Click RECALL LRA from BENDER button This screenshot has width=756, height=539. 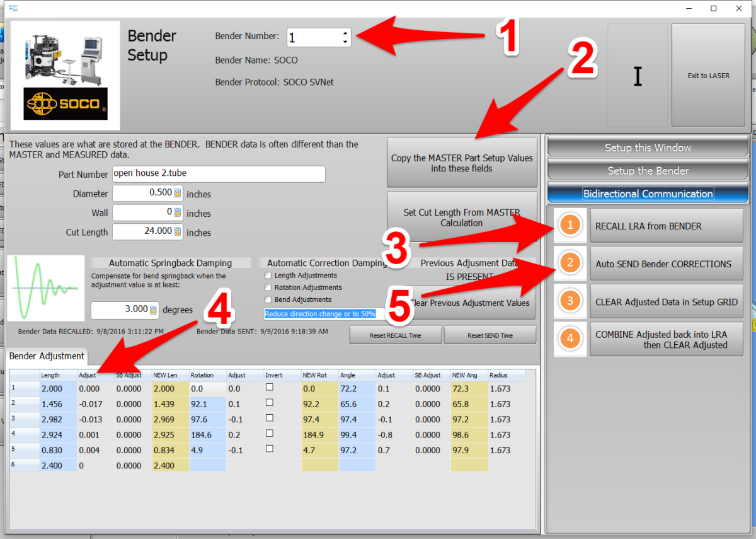click(x=666, y=226)
